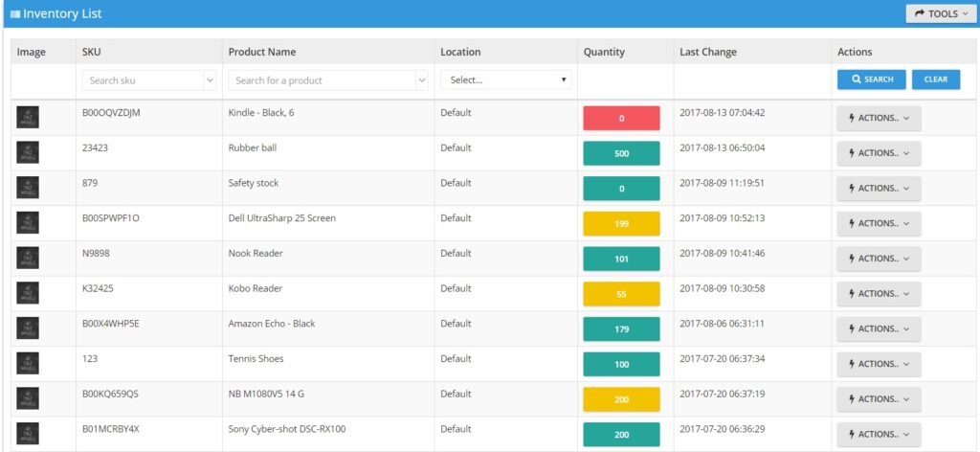The image size is (980, 452).
Task: Click green quantity badge 500 for Rubber ball
Action: (621, 153)
